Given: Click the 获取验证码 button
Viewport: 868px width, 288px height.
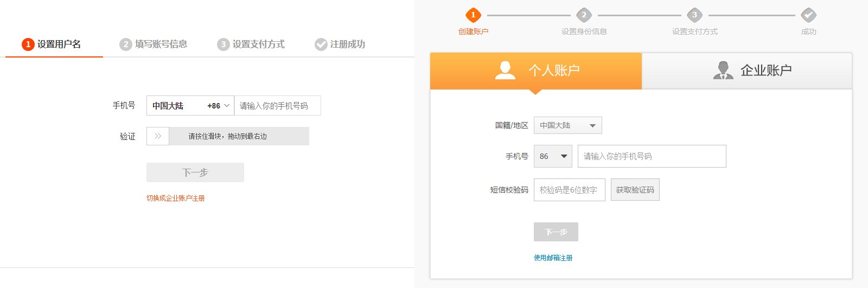Looking at the screenshot, I should pyautogui.click(x=635, y=190).
